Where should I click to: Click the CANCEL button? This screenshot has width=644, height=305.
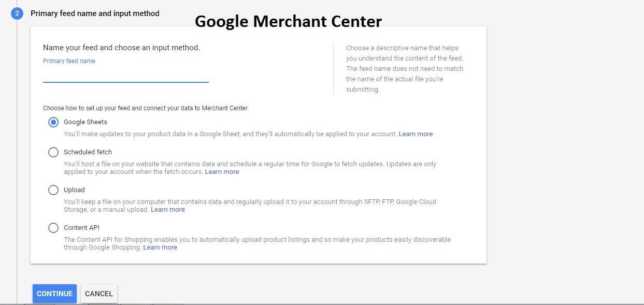[99, 294]
